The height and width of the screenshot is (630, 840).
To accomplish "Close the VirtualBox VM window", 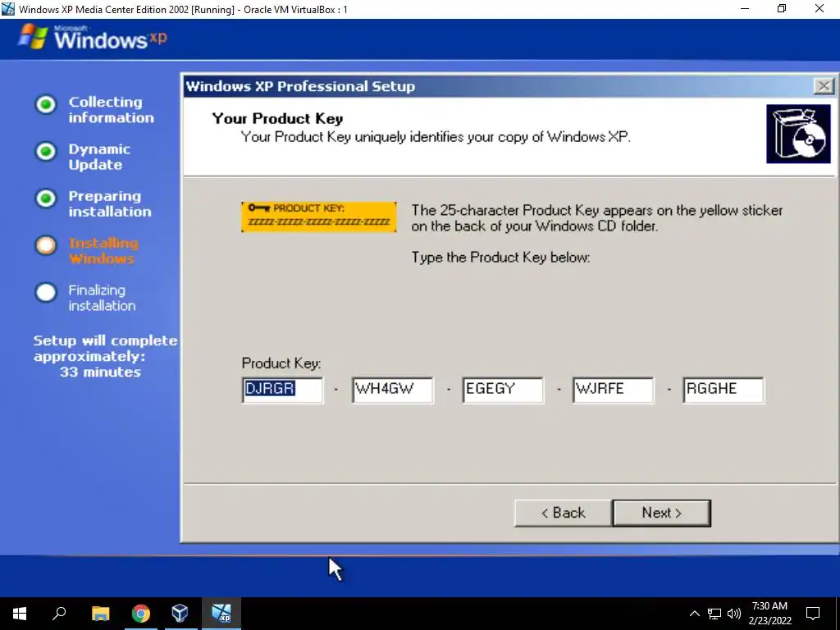I will 819,9.
